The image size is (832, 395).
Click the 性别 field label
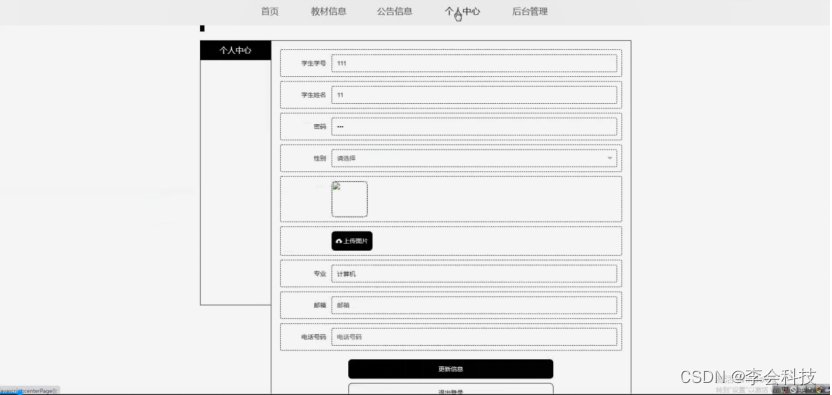320,158
